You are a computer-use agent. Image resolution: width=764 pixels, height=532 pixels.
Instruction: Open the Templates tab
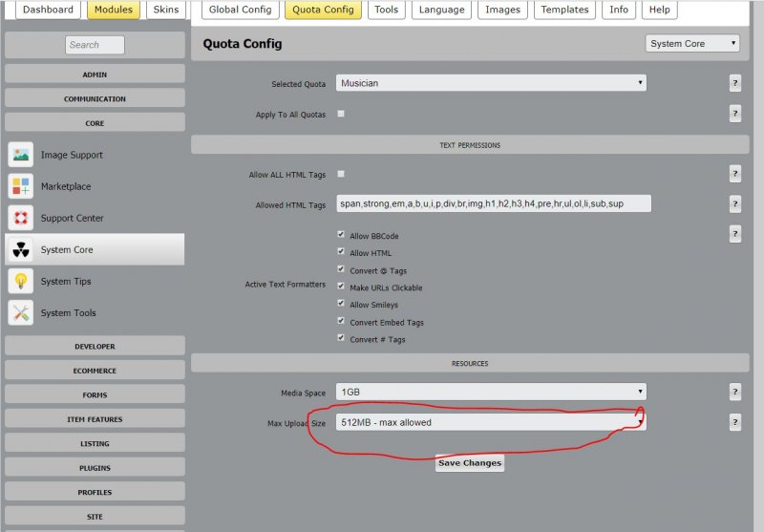(564, 10)
